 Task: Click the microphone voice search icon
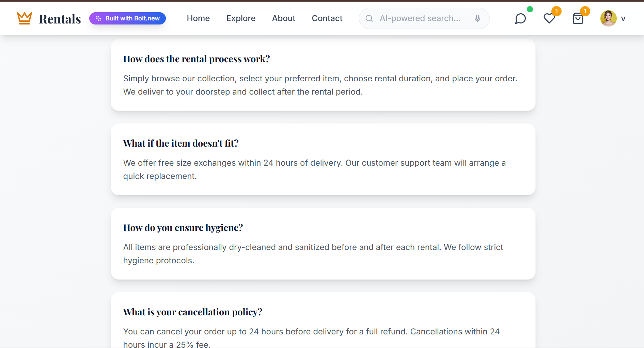click(477, 18)
